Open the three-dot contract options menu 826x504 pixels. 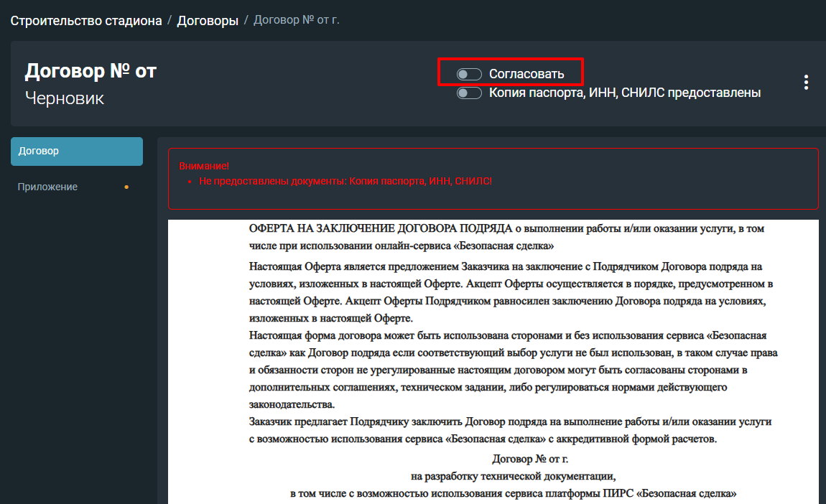click(x=806, y=82)
